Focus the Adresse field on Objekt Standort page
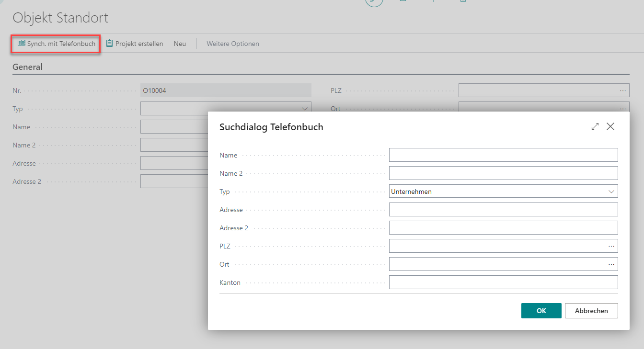This screenshot has height=349, width=644. (x=174, y=163)
